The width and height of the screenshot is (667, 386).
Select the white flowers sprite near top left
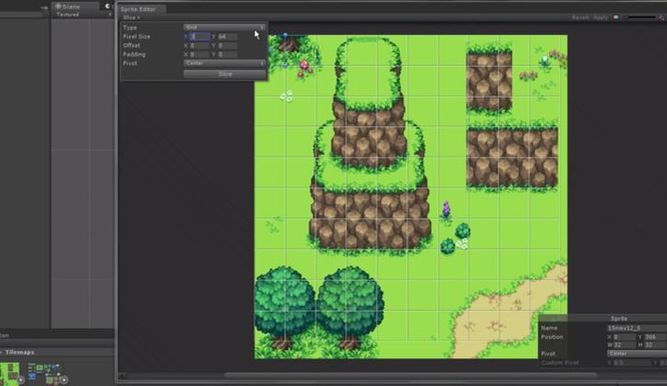[x=287, y=96]
